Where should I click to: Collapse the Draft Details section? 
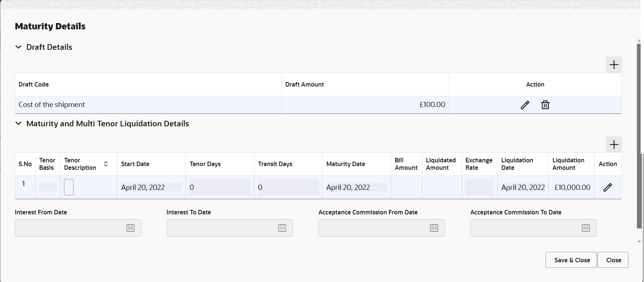coord(18,47)
